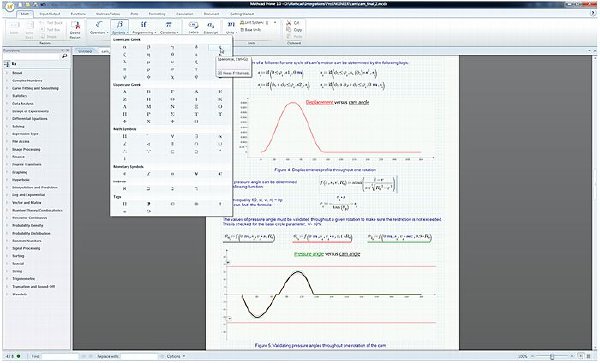
Task: Insert uppercase Pi symbol
Action: 125,114
